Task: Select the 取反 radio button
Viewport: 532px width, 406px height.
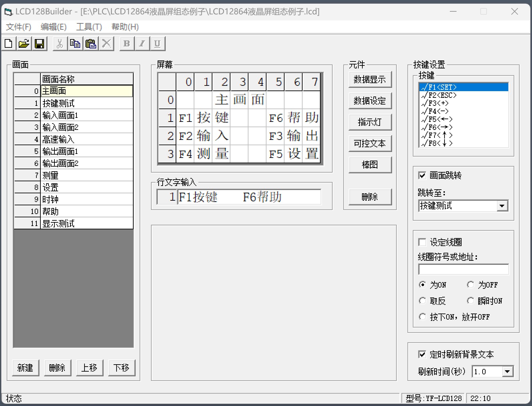Action: click(x=422, y=301)
